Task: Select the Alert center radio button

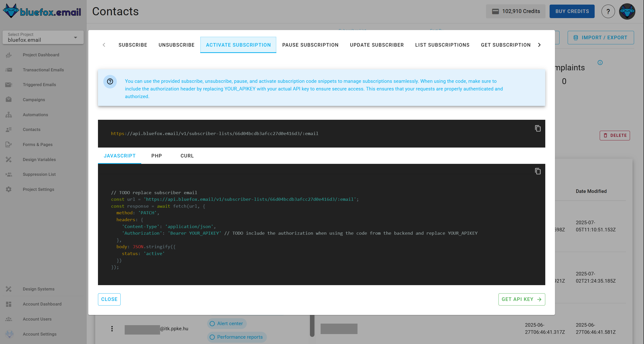Action: tap(212, 324)
